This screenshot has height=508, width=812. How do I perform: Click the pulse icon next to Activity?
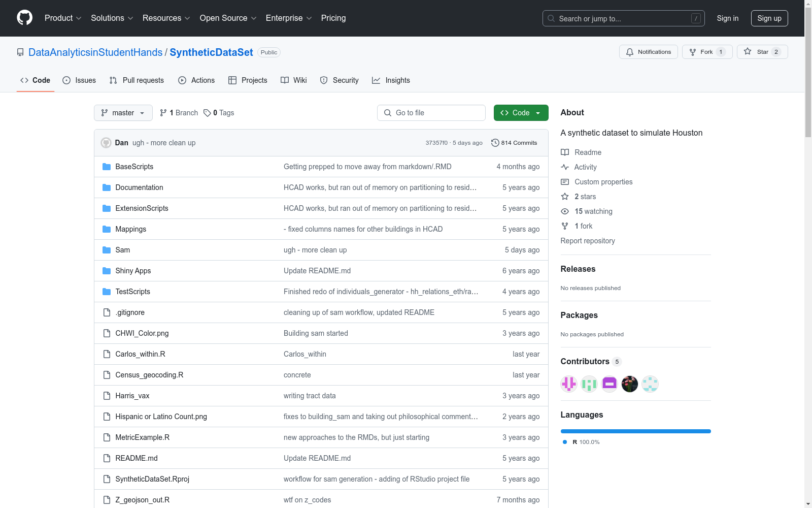(x=565, y=167)
